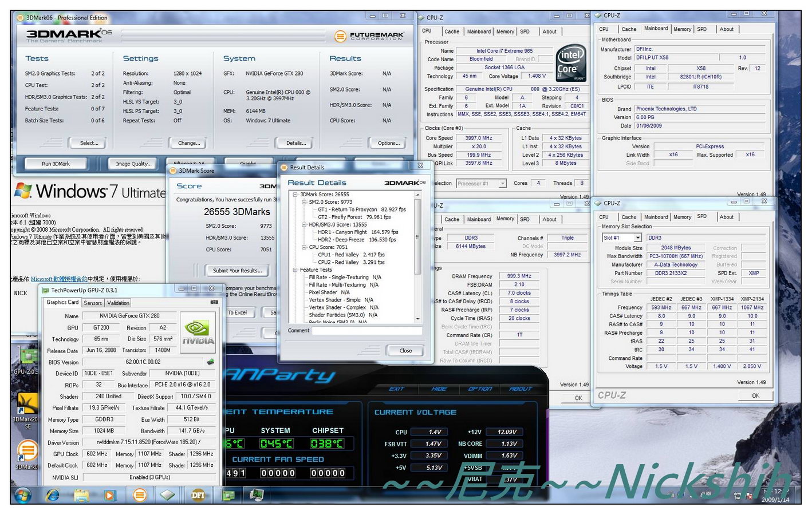The width and height of the screenshot is (812, 515).
Task: Click the GPU-Z screenshot camera icon
Action: [214, 302]
